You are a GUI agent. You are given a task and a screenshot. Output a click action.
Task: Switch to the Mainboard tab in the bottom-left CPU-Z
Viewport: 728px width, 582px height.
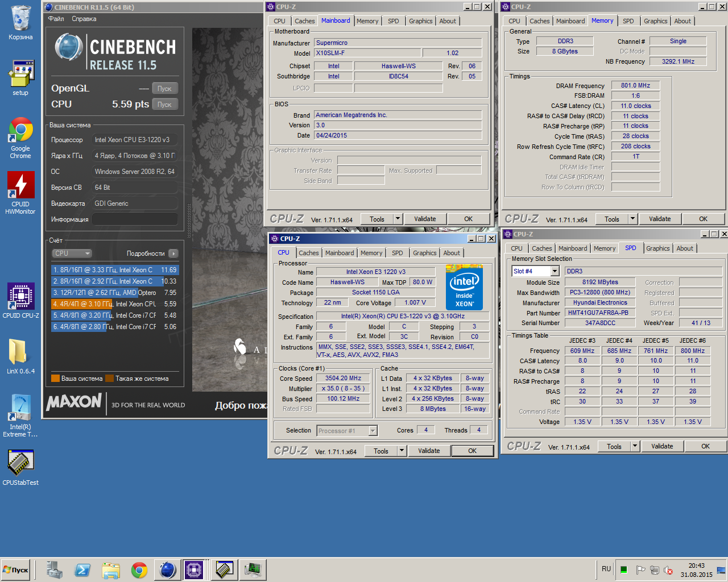click(x=340, y=253)
